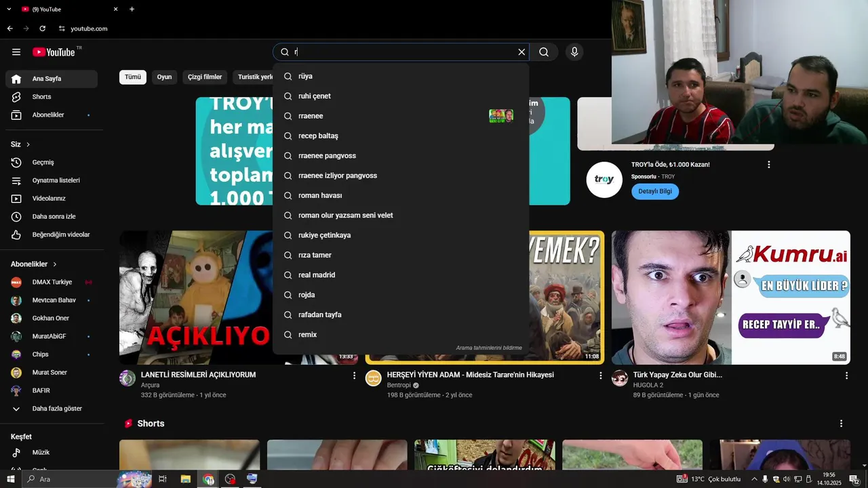The height and width of the screenshot is (488, 868).
Task: Open Türk Yapay Zeka Olur Gibi title
Action: click(677, 375)
